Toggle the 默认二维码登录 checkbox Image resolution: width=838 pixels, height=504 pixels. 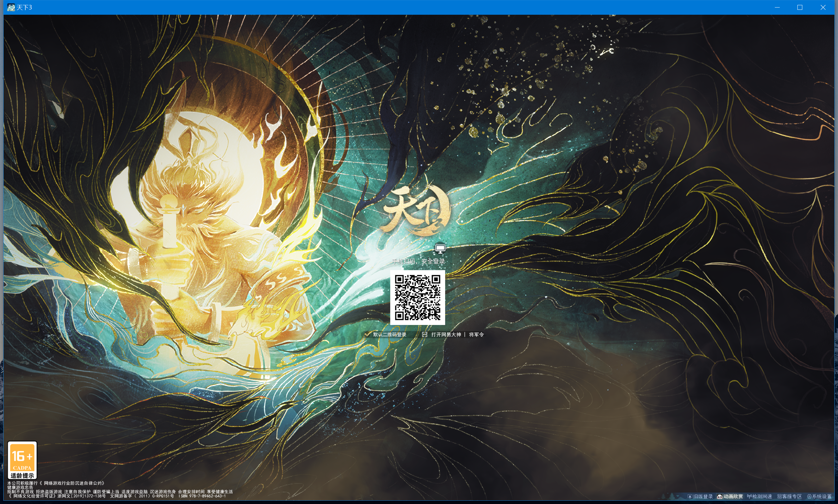point(367,334)
